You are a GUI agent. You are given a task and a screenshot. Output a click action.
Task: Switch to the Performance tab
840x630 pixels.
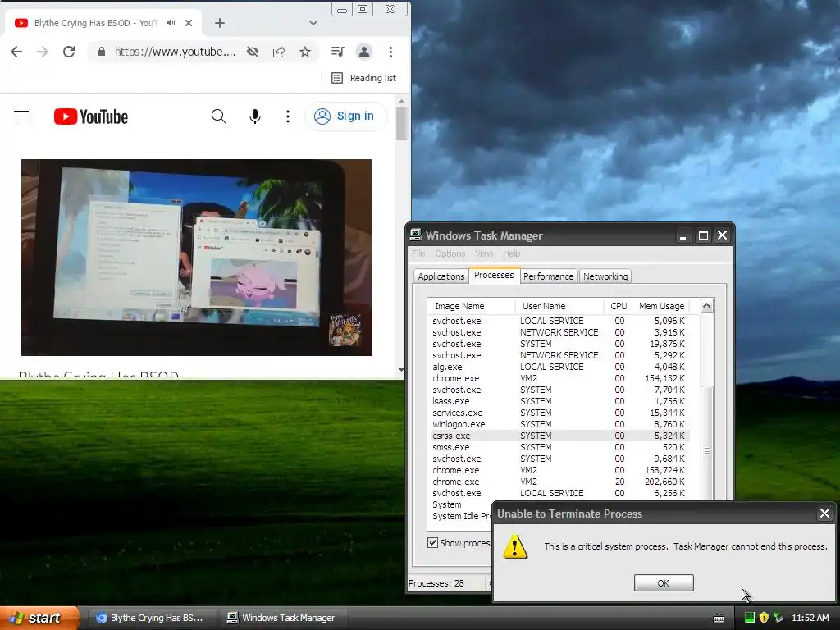[549, 276]
